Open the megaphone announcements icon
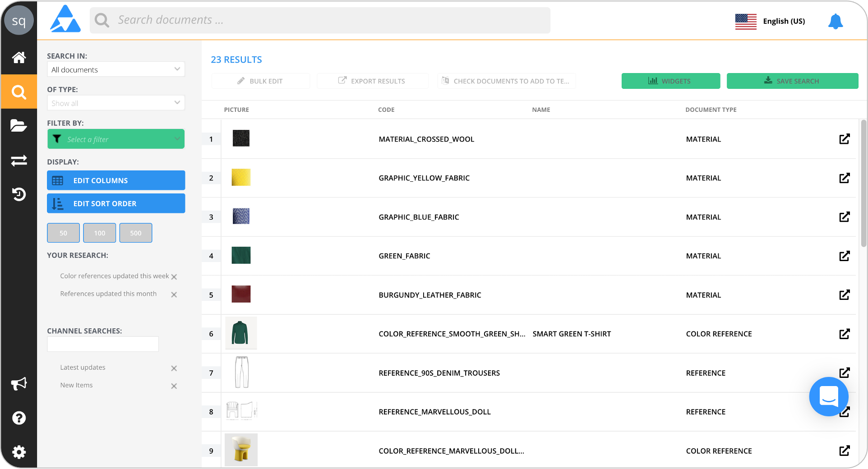868x469 pixels. click(x=18, y=384)
